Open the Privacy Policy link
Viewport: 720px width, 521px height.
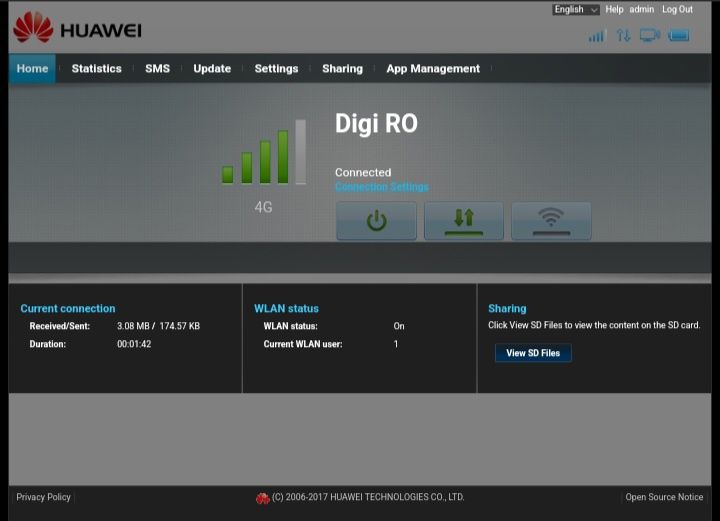click(44, 497)
